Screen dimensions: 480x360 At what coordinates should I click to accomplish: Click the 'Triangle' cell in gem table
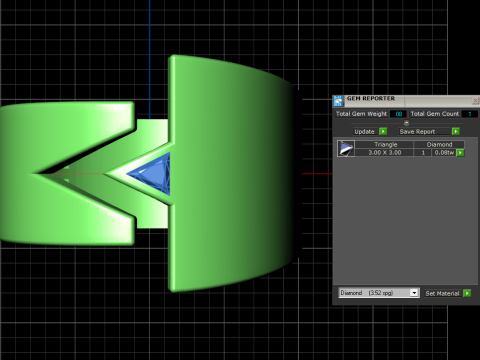385,145
